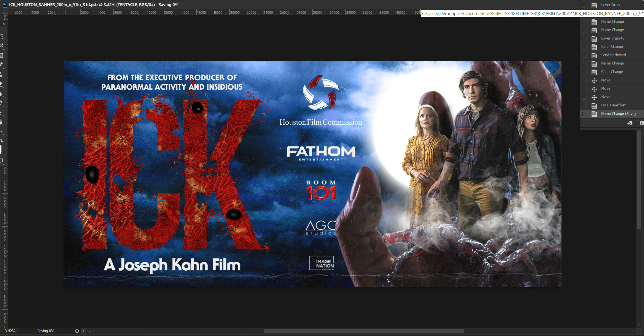Screen dimensions: 644x336
Task: Select the Path Selection arrow tool
Action: (1, 113)
